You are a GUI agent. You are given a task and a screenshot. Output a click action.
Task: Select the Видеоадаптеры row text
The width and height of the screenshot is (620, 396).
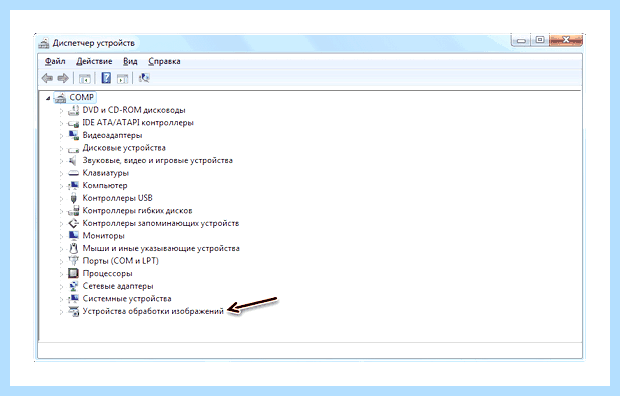click(x=112, y=135)
